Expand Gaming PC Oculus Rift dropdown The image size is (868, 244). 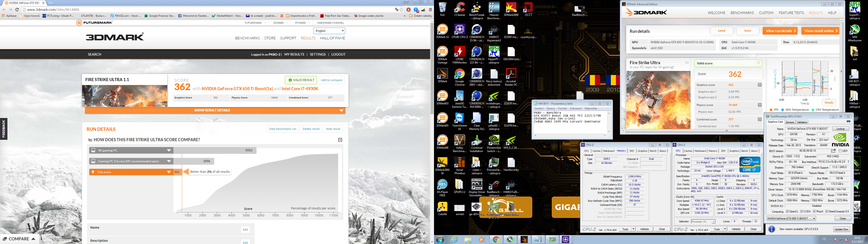click(x=169, y=161)
